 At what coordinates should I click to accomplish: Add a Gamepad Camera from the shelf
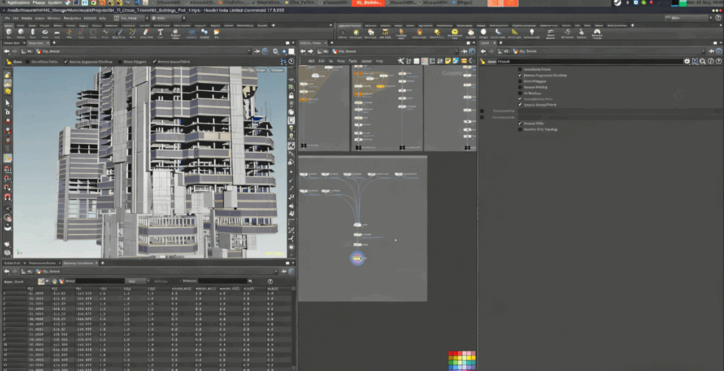(597, 33)
